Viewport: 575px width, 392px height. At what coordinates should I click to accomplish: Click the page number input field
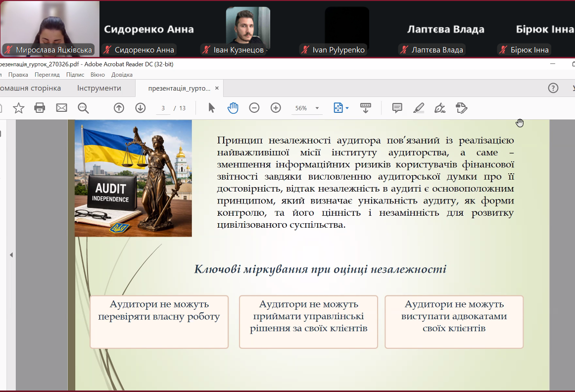(163, 108)
